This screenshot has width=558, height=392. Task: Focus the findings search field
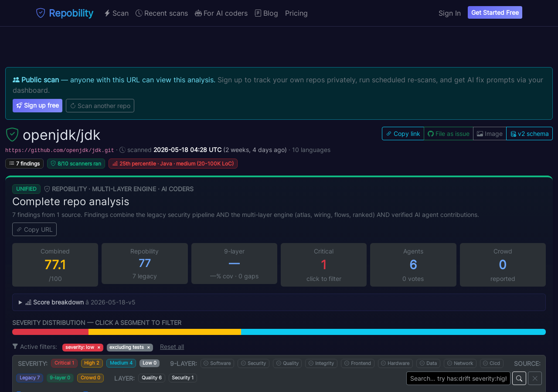[458, 378]
